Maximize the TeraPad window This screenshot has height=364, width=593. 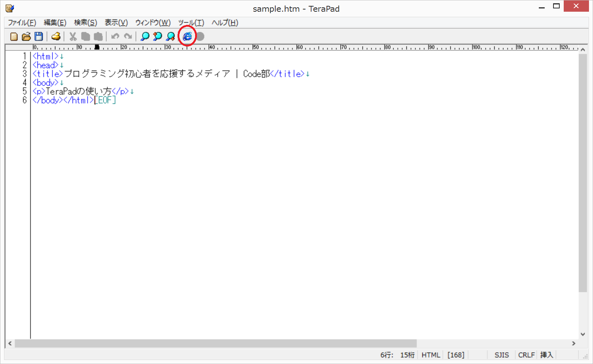(556, 6)
